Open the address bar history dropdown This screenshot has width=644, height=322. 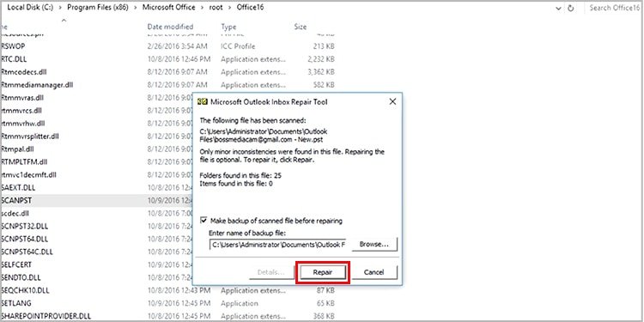click(558, 8)
